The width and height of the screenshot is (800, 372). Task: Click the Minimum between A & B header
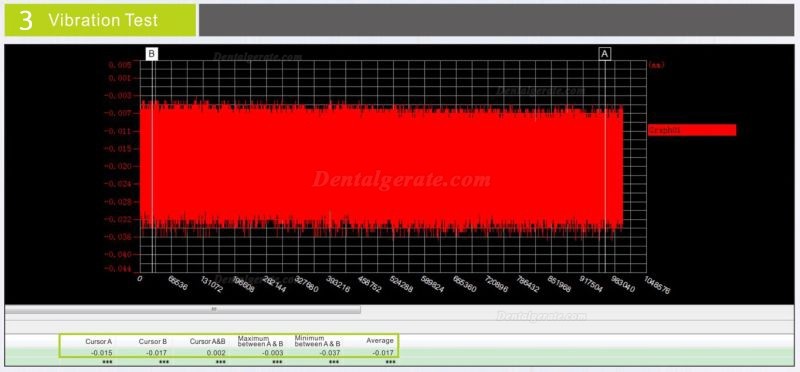pos(317,341)
